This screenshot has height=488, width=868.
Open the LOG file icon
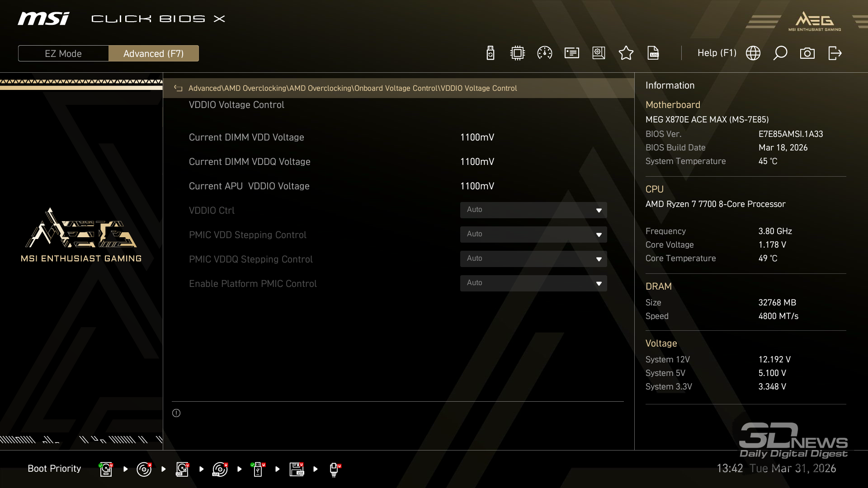pos(653,53)
